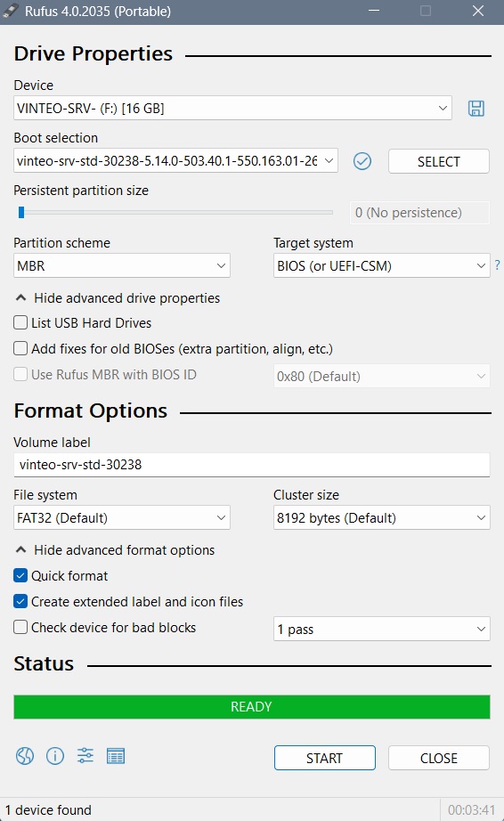Click the save drive image icon
This screenshot has height=821, width=504.
[x=476, y=109]
